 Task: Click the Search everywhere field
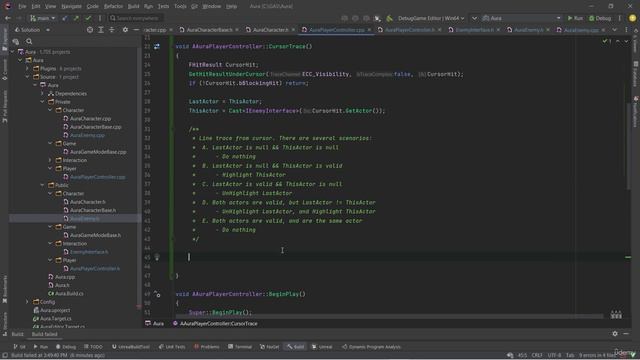135,18
